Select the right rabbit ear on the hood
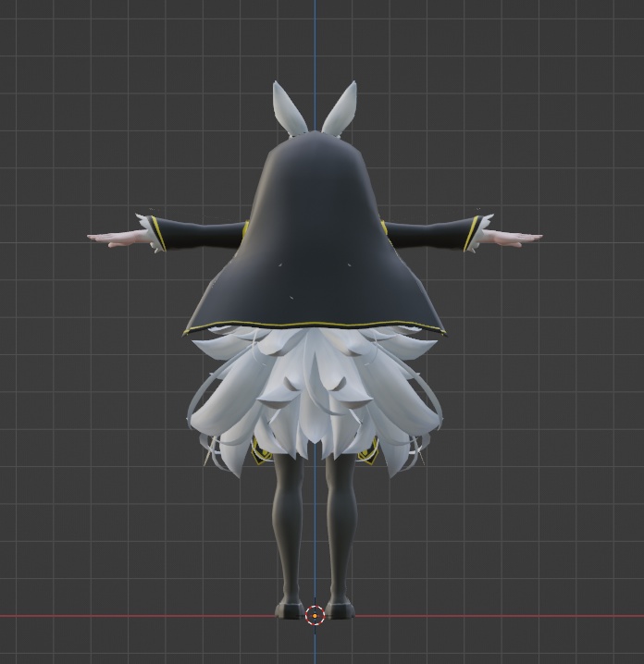This screenshot has width=644, height=664. (x=340, y=108)
